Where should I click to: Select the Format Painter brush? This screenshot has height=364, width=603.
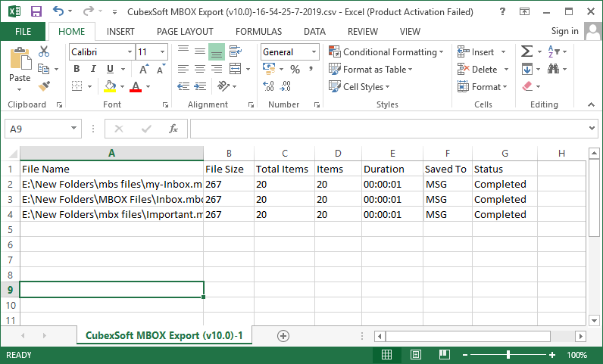(44, 86)
